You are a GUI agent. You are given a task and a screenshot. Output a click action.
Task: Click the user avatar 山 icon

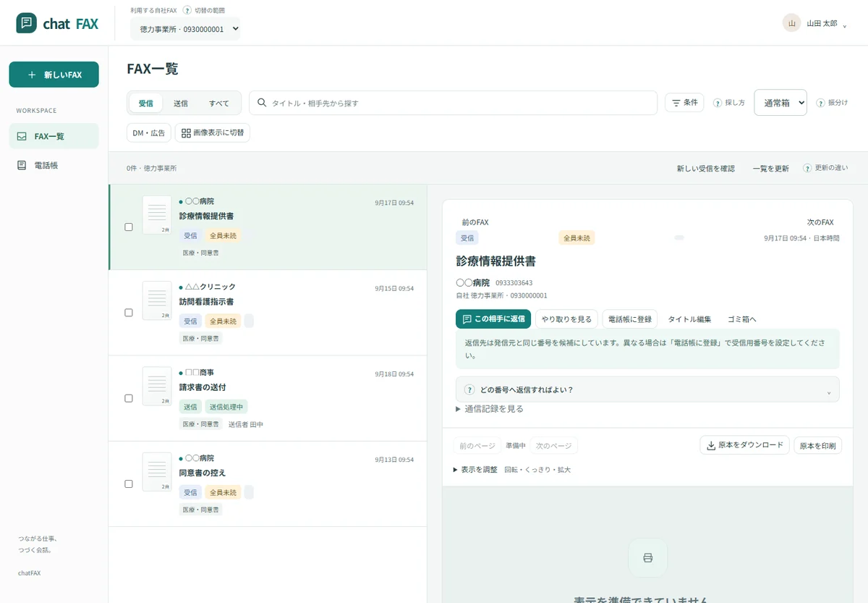(791, 23)
